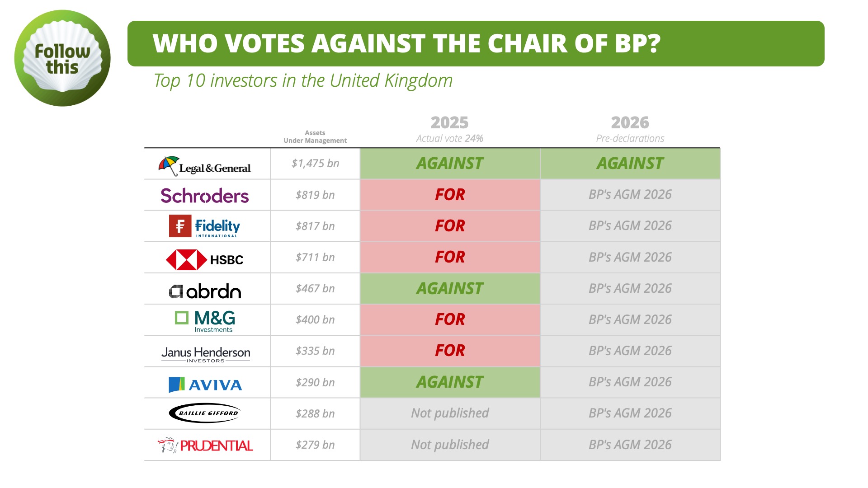Click the Assets Under Management header
Image resolution: width=868 pixels, height=488 pixels.
coord(315,136)
